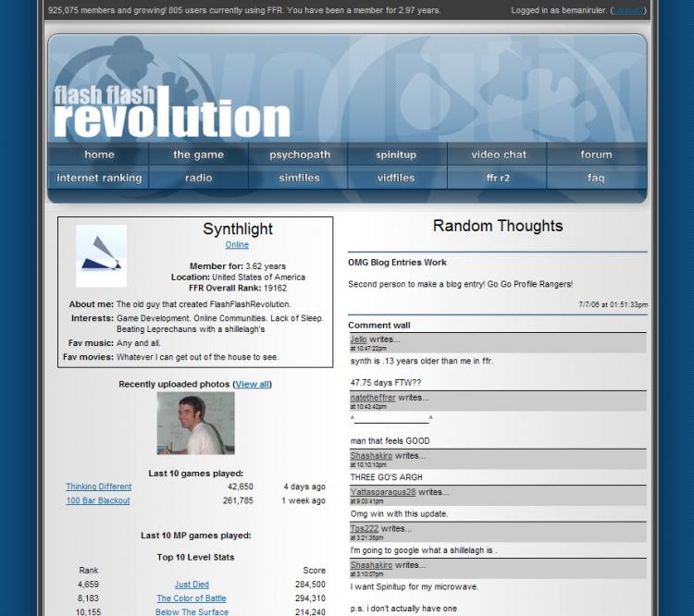Click the score 42,650

pyautogui.click(x=241, y=487)
